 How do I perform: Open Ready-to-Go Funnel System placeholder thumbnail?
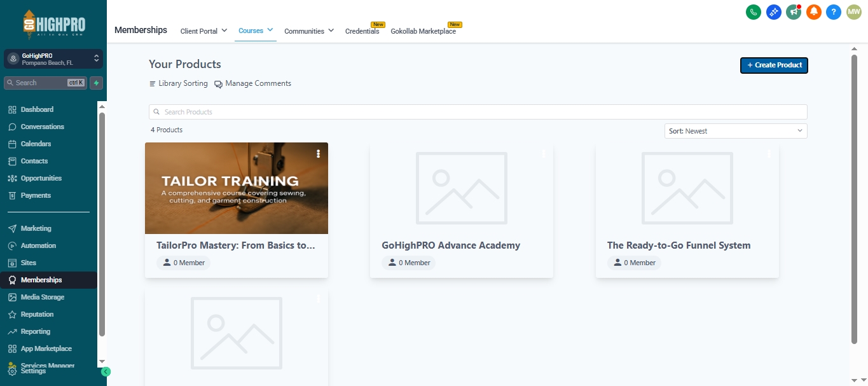point(687,188)
